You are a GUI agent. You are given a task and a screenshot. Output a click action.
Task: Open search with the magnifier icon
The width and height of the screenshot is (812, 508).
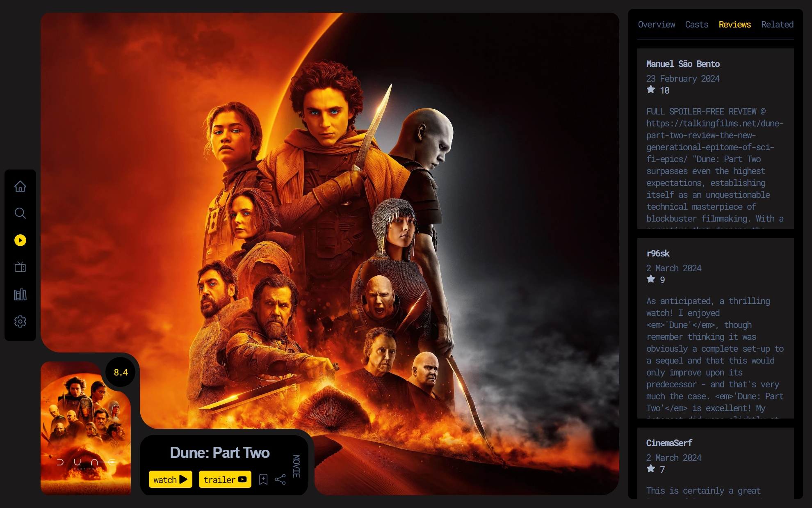20,213
